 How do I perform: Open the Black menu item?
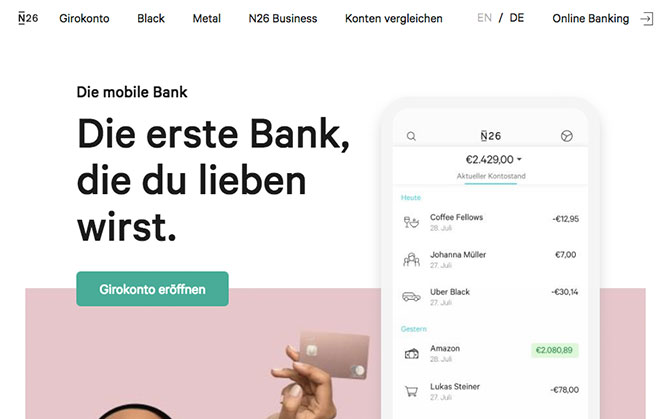[x=151, y=18]
